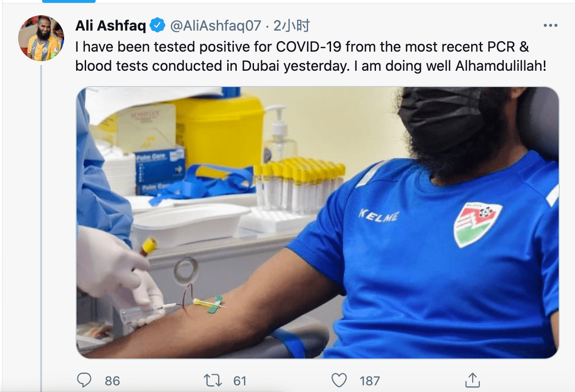Viewport: 575px width, 392px height.
Task: Retweet using the circular arrows icon
Action: pos(212,380)
